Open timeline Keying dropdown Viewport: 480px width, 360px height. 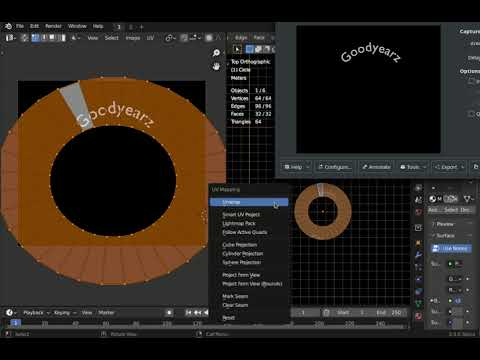pos(65,313)
